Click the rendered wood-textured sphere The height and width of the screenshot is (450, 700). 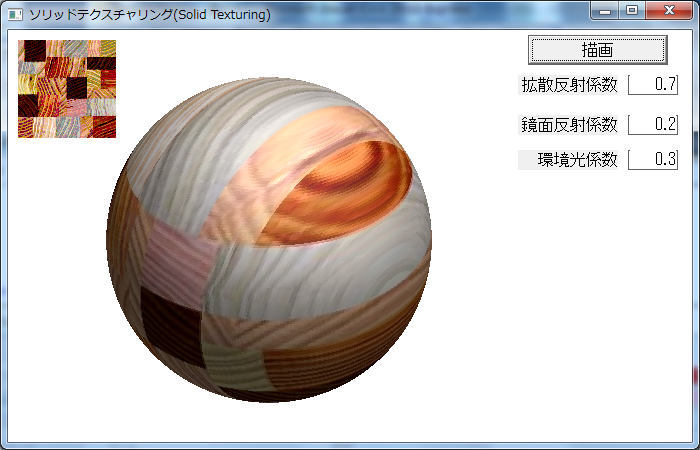tap(269, 240)
